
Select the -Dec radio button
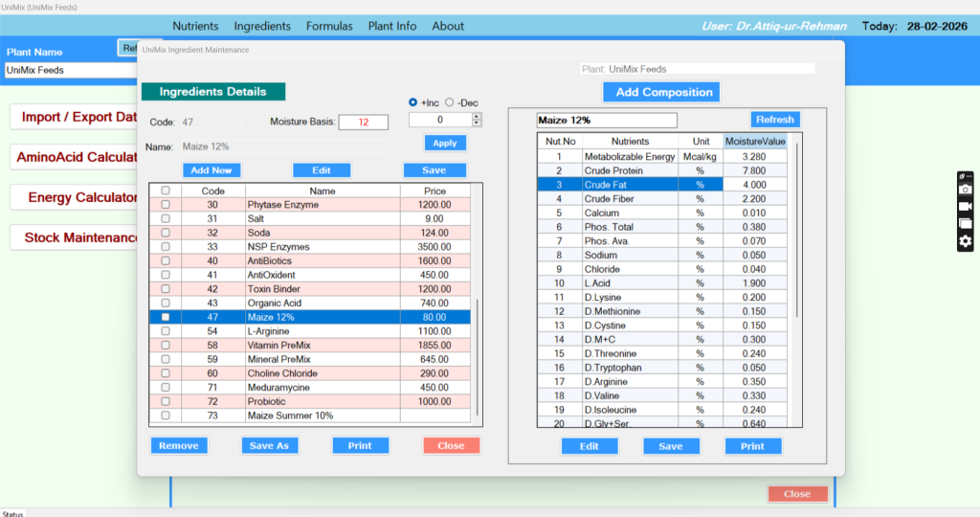(450, 102)
